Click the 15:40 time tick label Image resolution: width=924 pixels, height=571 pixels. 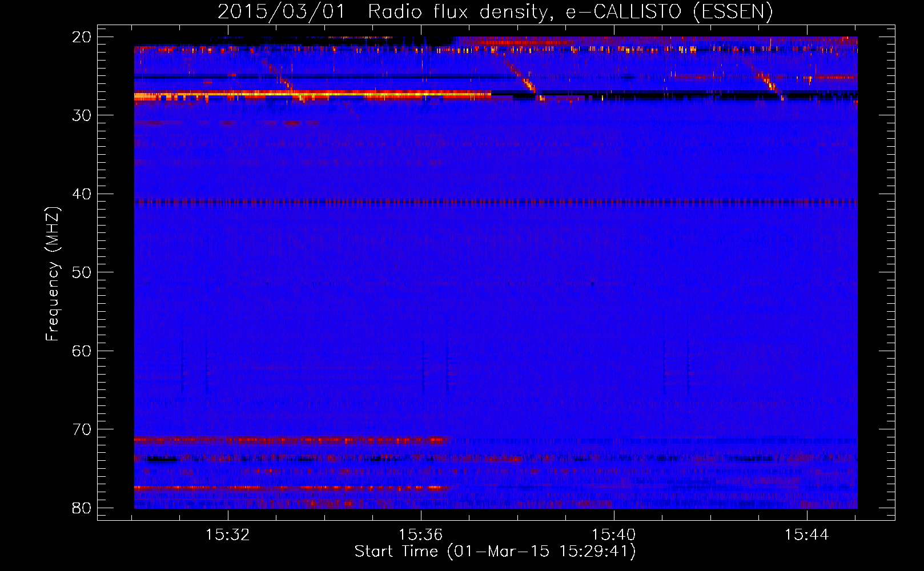click(614, 535)
